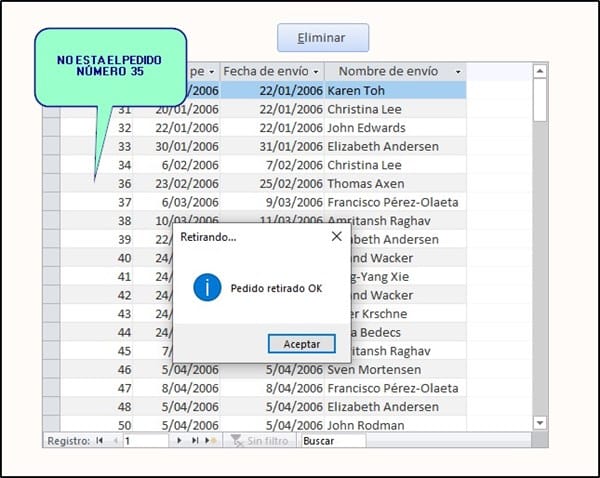
Task: Close the Retirando dialog with X
Action: pos(337,237)
